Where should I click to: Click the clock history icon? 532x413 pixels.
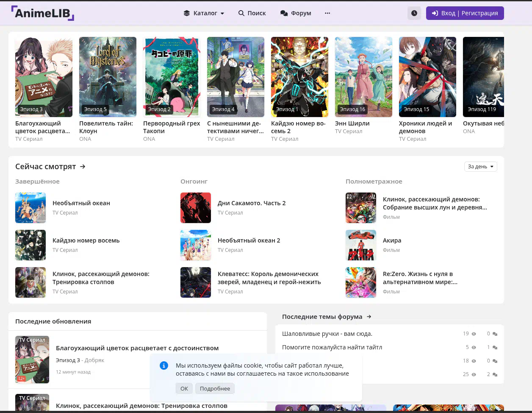[414, 13]
